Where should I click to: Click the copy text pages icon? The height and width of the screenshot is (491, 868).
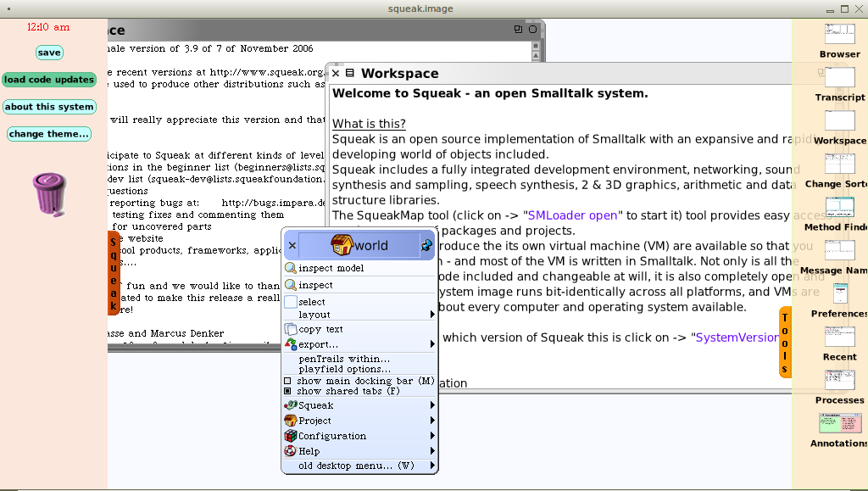tap(291, 329)
